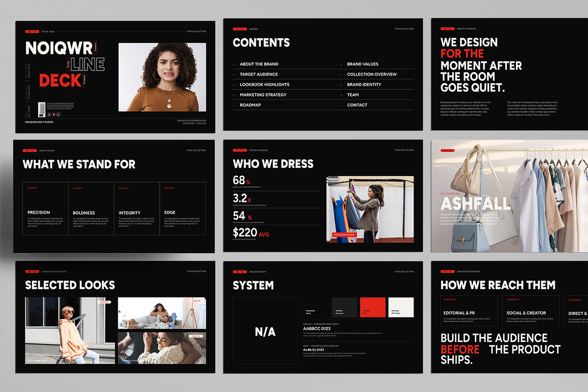Click the NOIQWR title text

point(58,48)
